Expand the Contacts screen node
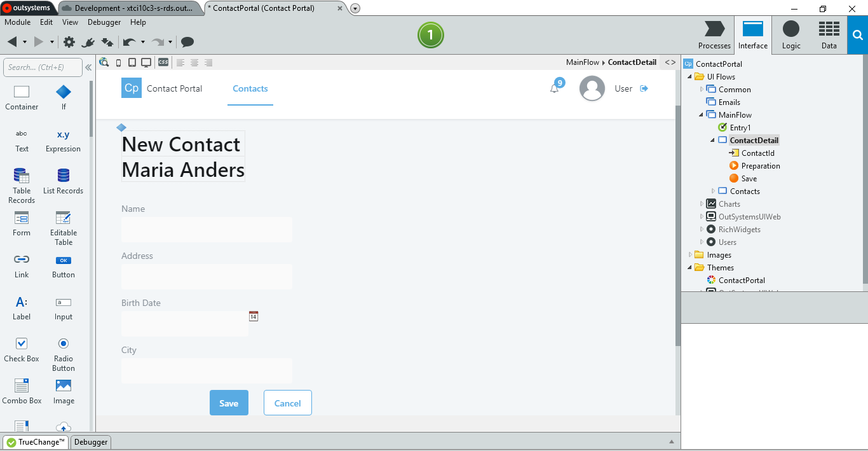The width and height of the screenshot is (868, 451). tap(713, 191)
